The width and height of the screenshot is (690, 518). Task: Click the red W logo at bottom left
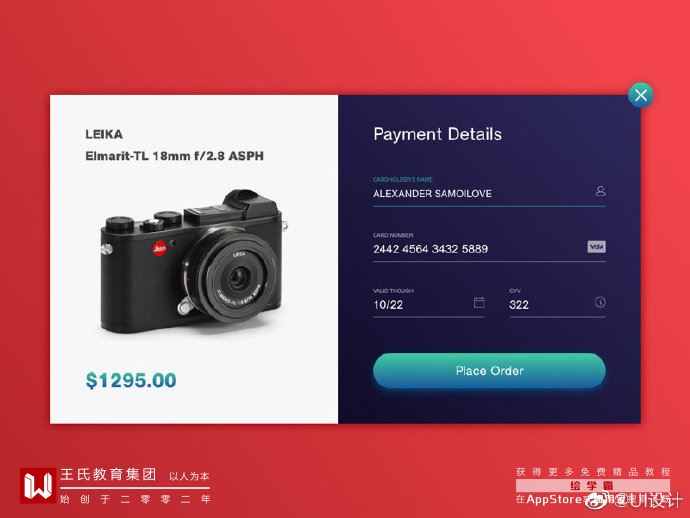(x=38, y=485)
